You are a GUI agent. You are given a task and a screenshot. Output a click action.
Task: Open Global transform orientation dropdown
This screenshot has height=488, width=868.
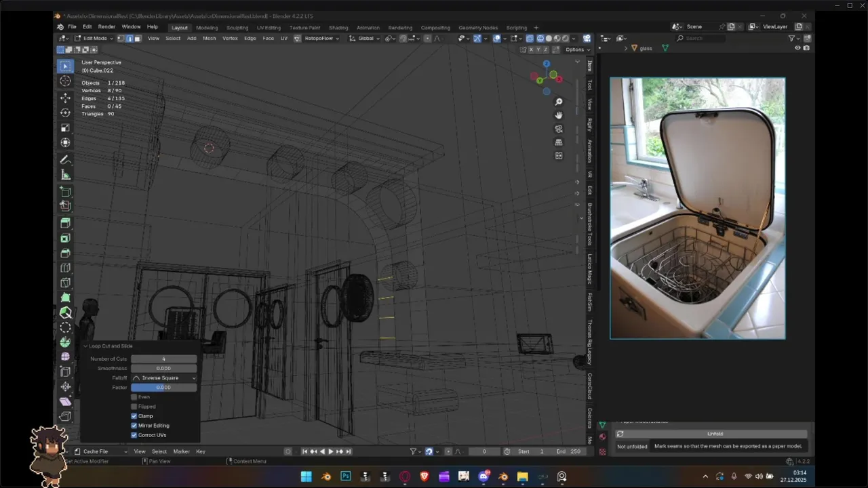pyautogui.click(x=365, y=39)
